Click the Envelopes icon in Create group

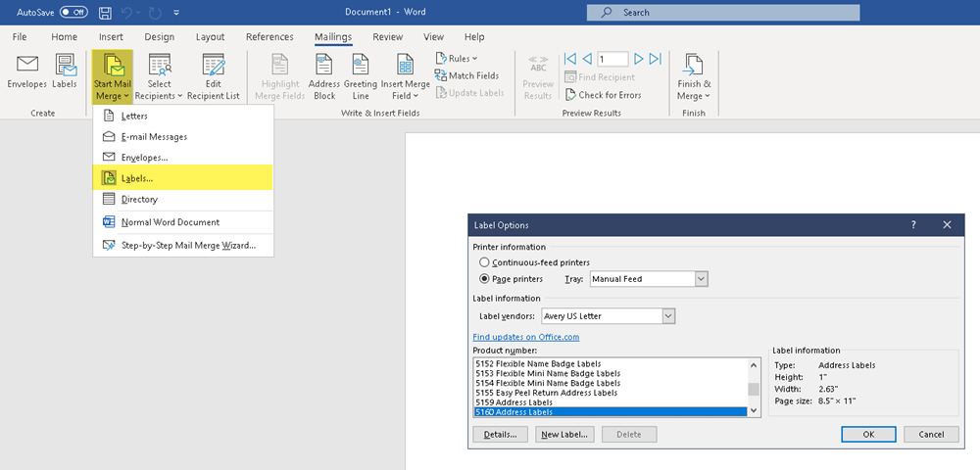point(27,72)
